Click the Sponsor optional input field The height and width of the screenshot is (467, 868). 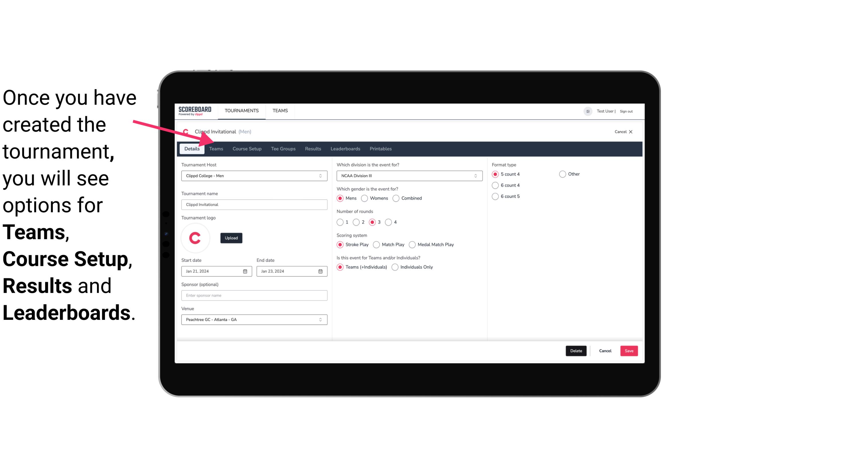tap(254, 295)
